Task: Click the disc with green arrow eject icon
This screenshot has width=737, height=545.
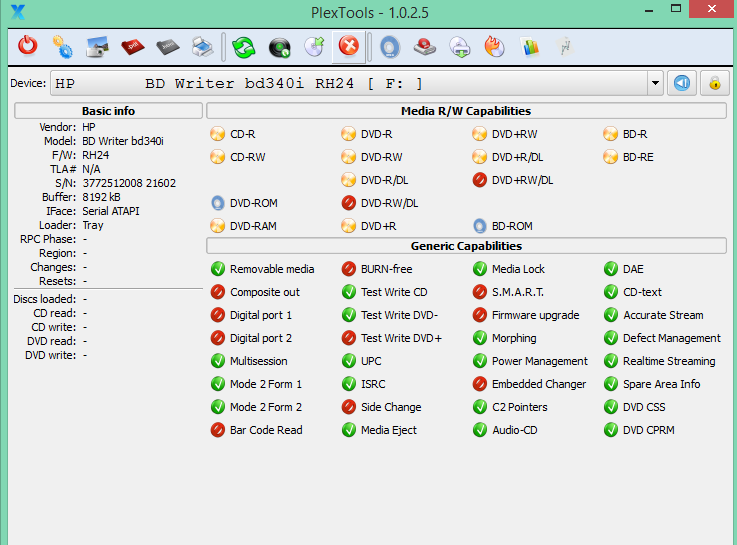Action: pyautogui.click(x=314, y=47)
